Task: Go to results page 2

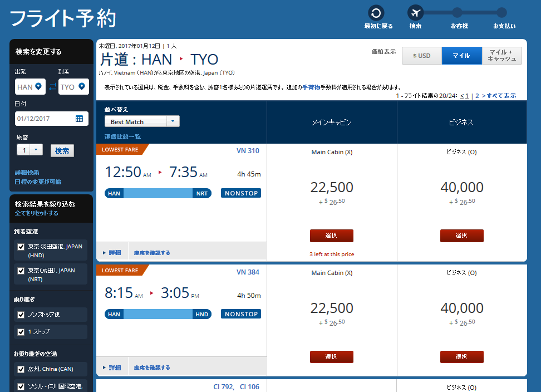Action: 476,96
